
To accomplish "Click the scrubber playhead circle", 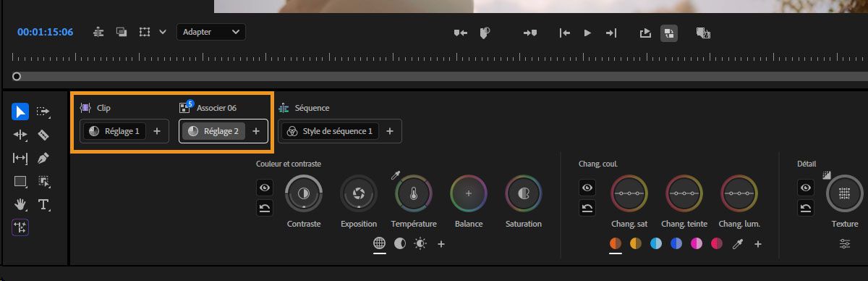I will [x=17, y=76].
